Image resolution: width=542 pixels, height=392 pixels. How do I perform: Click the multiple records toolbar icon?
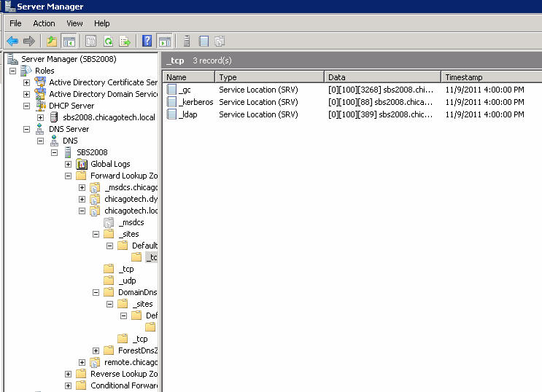220,41
